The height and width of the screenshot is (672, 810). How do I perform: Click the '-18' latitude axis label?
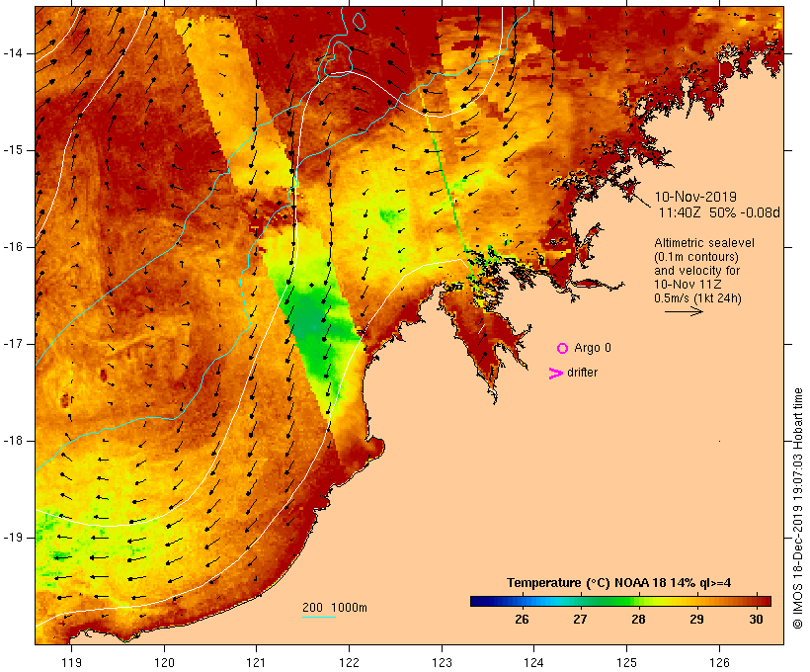click(x=13, y=441)
